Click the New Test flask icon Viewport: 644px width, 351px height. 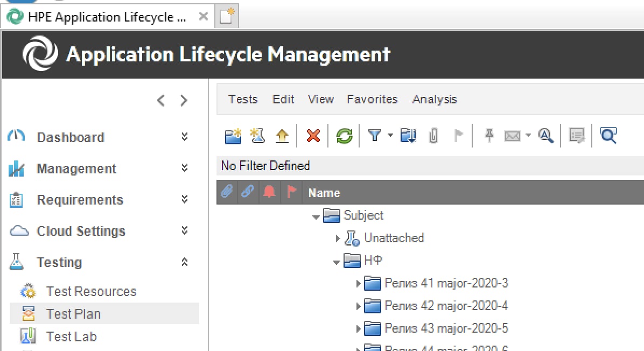[x=257, y=136]
